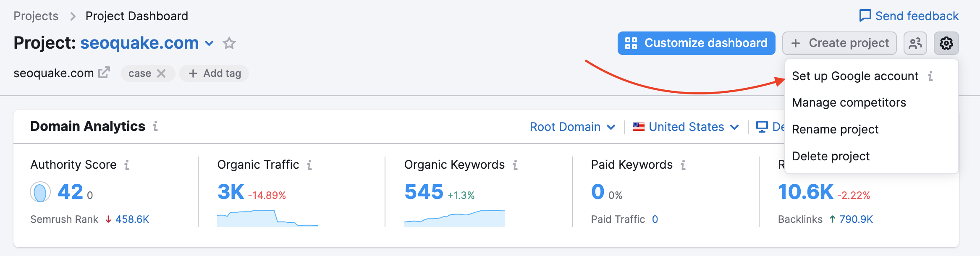Open the project settings gear icon
This screenshot has height=256, width=980.
coord(946,43)
